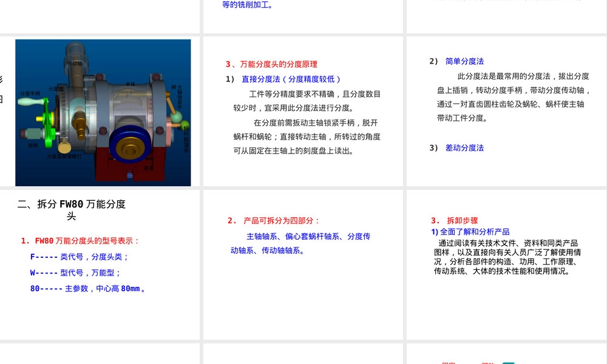This screenshot has width=607, height=364.
Task: Click the heading 3. 拆卸步骤
Action: 455,220
